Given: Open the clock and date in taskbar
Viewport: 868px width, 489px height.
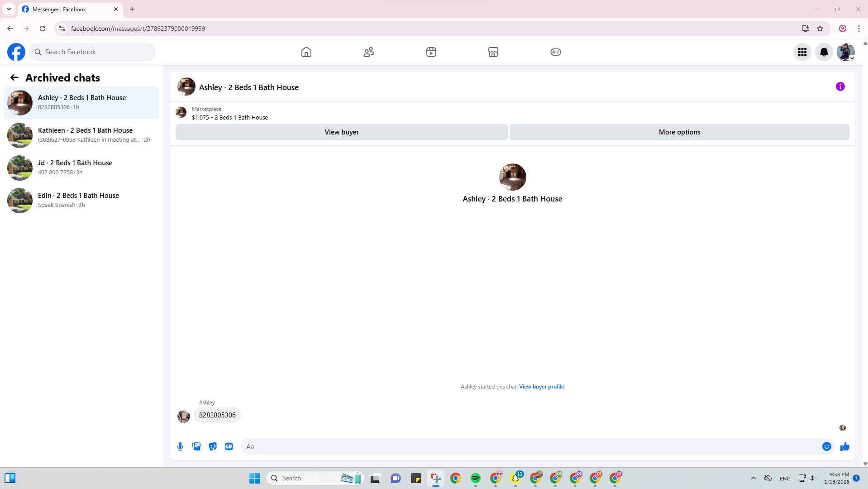Looking at the screenshot, I should point(837,478).
